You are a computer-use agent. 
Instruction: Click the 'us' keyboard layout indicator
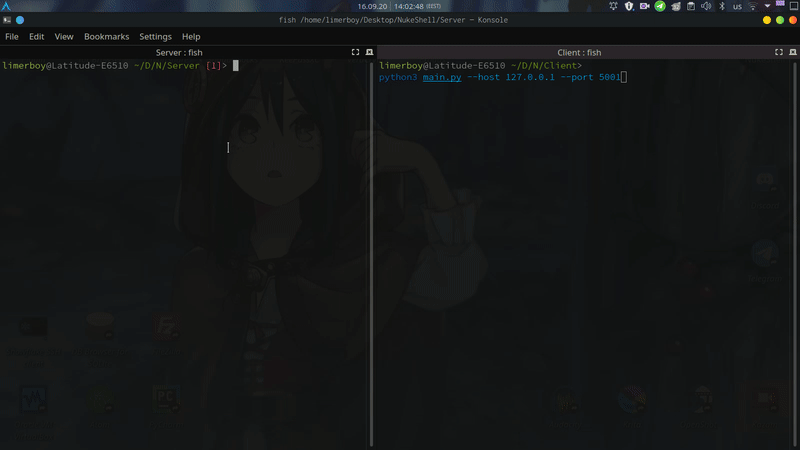pyautogui.click(x=737, y=7)
